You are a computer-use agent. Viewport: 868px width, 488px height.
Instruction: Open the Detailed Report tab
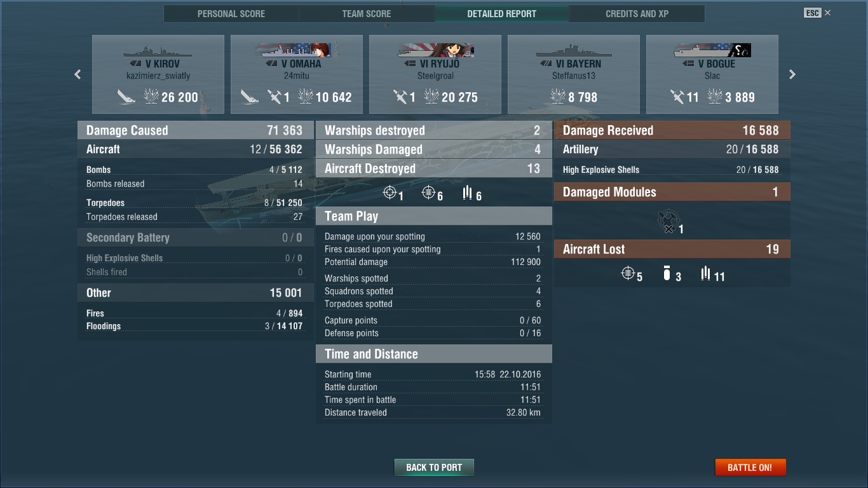click(502, 13)
